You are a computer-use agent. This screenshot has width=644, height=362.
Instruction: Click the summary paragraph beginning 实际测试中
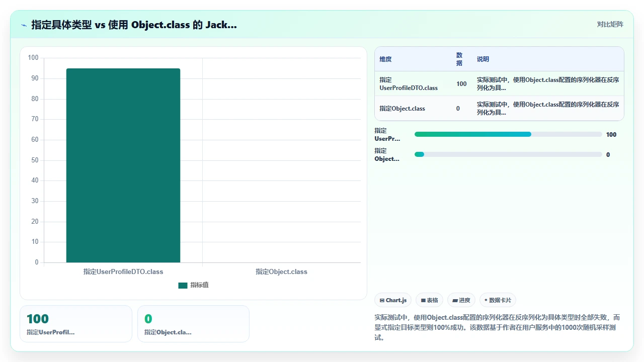497,327
